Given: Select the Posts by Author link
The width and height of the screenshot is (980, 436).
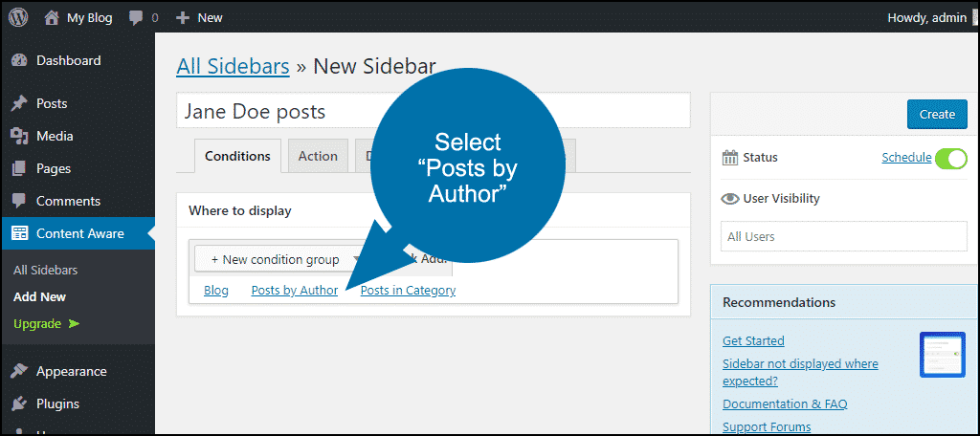Looking at the screenshot, I should pos(295,291).
